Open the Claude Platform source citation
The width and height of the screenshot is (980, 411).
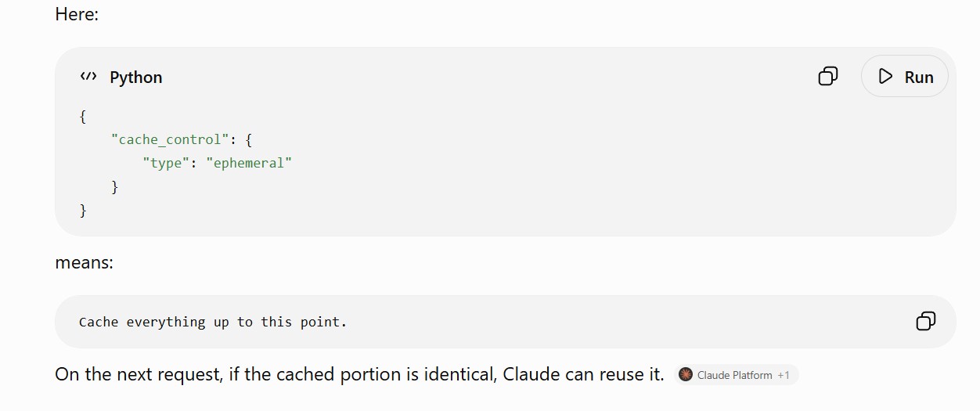pyautogui.click(x=735, y=375)
